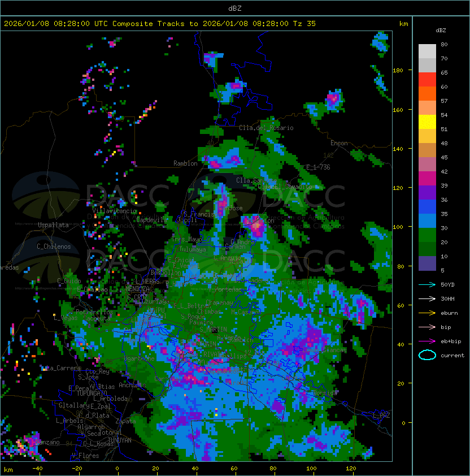The height and width of the screenshot is (476, 470).
Task: Pick the magenta swatch in the dBZ scale
Action: 427,179
